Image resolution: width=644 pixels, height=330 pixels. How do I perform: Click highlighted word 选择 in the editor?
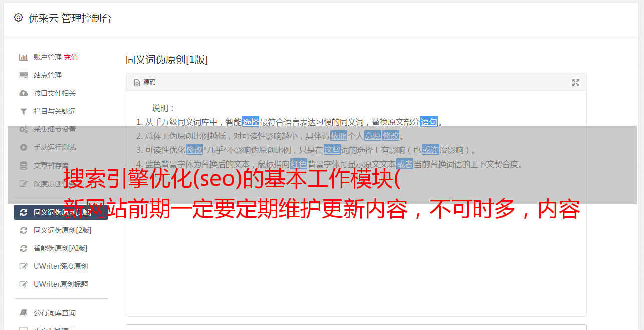pos(251,122)
